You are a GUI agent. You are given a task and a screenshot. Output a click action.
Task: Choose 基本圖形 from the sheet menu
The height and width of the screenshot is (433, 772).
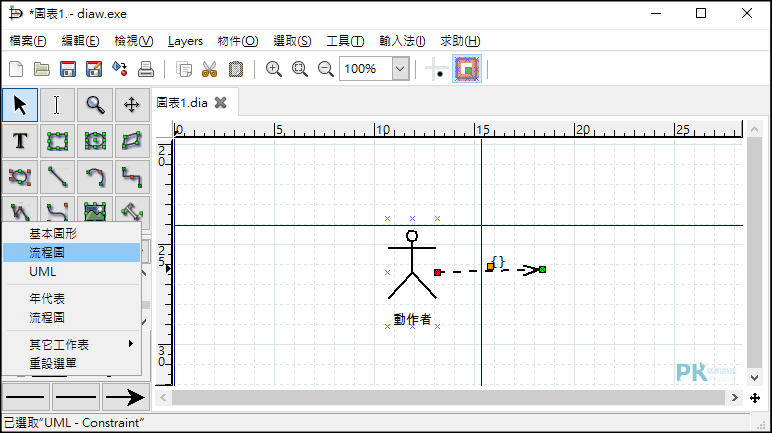tap(72, 233)
